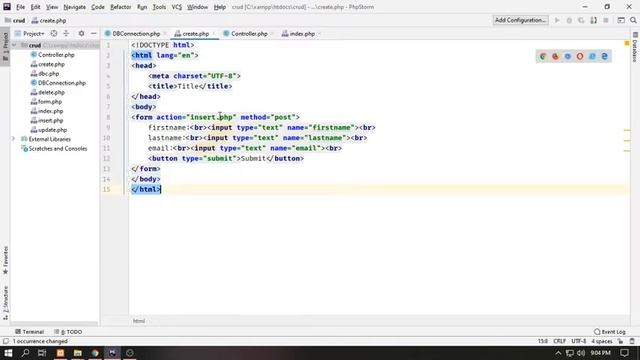Image resolution: width=640 pixels, height=360 pixels.
Task: Hide the Project panel with minus icon
Action: tap(93, 33)
